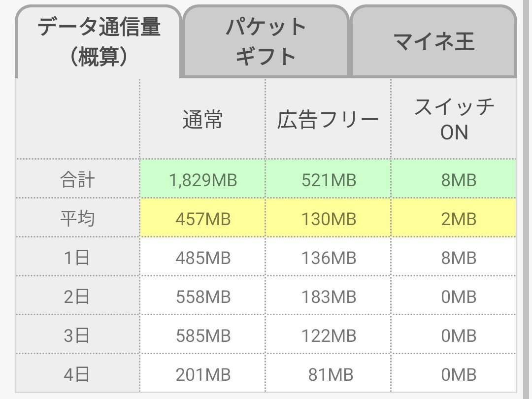Click the 585MB value for 3日
Viewport: 532px width, 399px height.
pos(202,335)
